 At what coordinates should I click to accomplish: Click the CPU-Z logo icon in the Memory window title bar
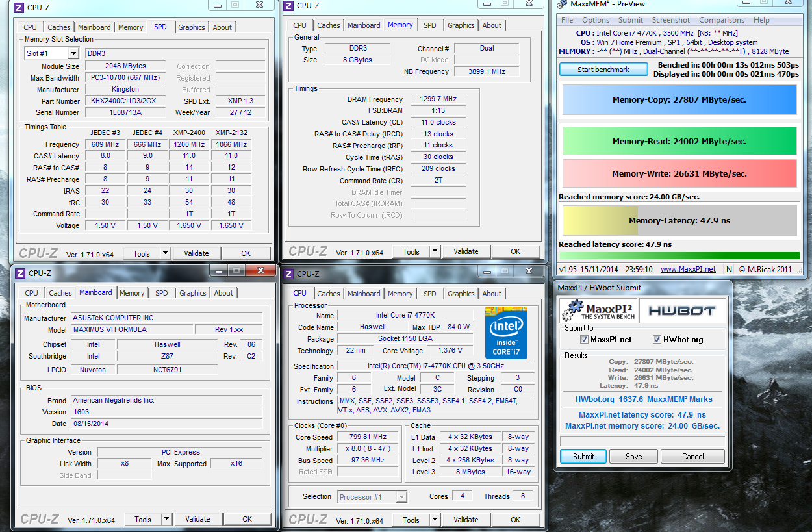(288, 6)
